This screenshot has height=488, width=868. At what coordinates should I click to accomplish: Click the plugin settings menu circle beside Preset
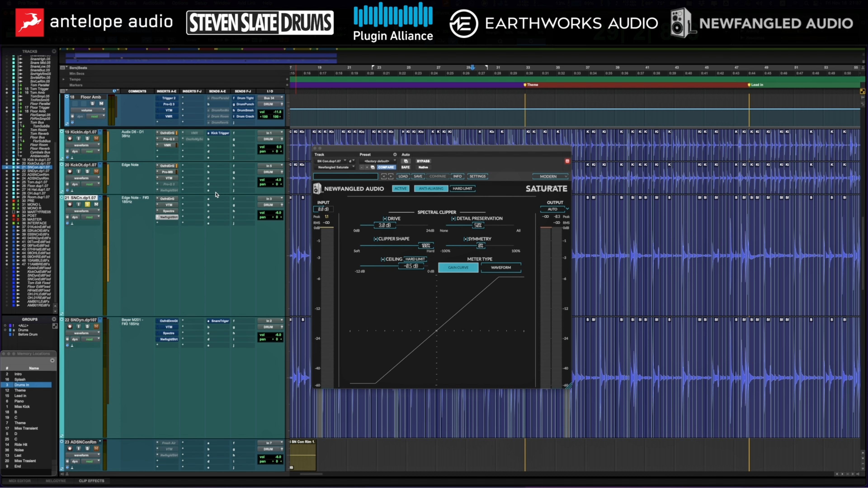[x=395, y=154]
